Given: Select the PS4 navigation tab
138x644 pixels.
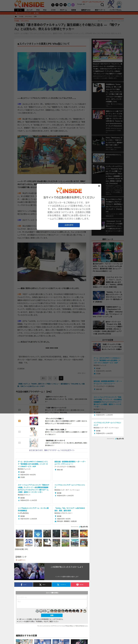Looking at the screenshot, I should [45, 10].
